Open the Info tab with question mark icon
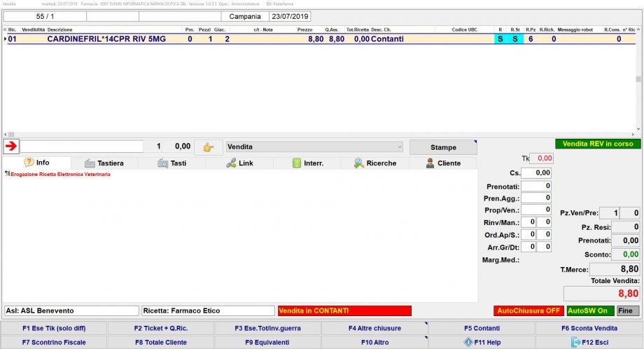The height and width of the screenshot is (349, 644). pos(36,163)
